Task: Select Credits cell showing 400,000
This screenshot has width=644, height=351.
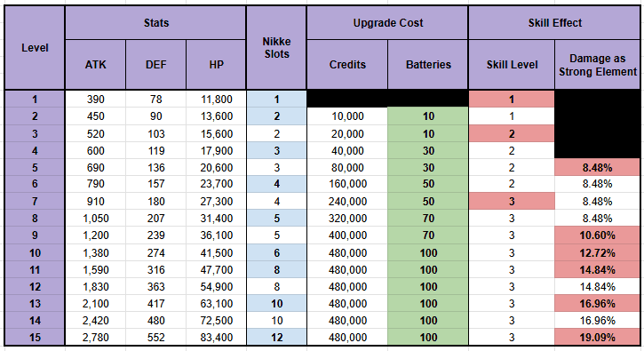Action: point(347,235)
